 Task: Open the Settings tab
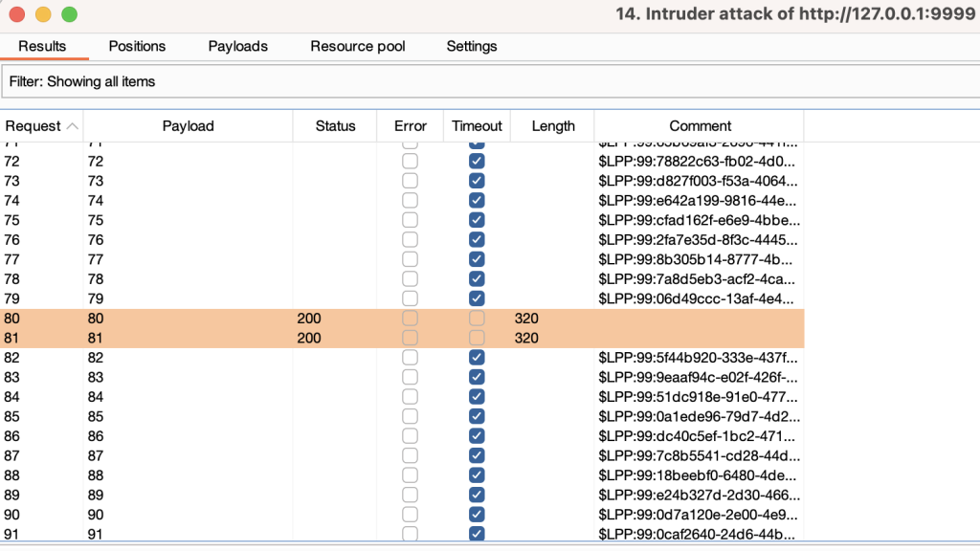[x=472, y=46]
